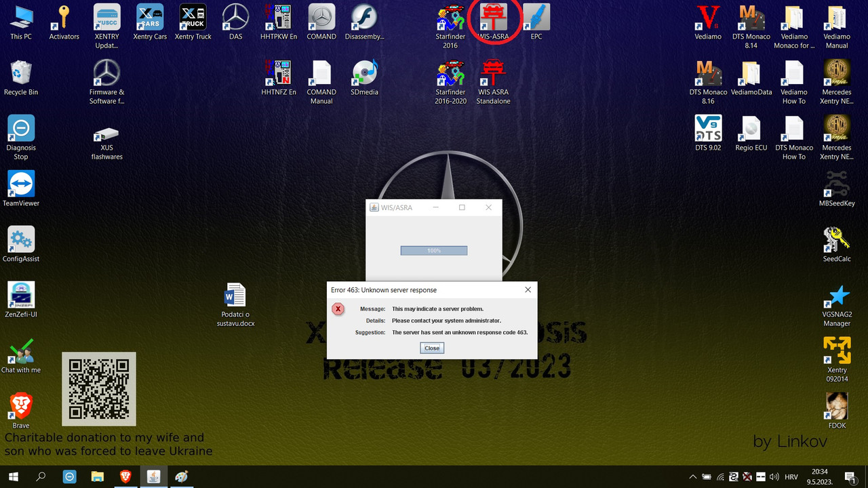868x488 pixels.
Task: Open the DTS 9.02 shortcut
Action: [x=708, y=133]
